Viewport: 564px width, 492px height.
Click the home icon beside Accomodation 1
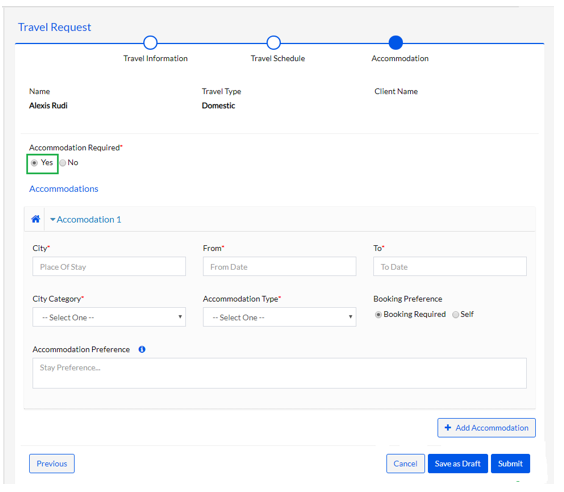[36, 219]
